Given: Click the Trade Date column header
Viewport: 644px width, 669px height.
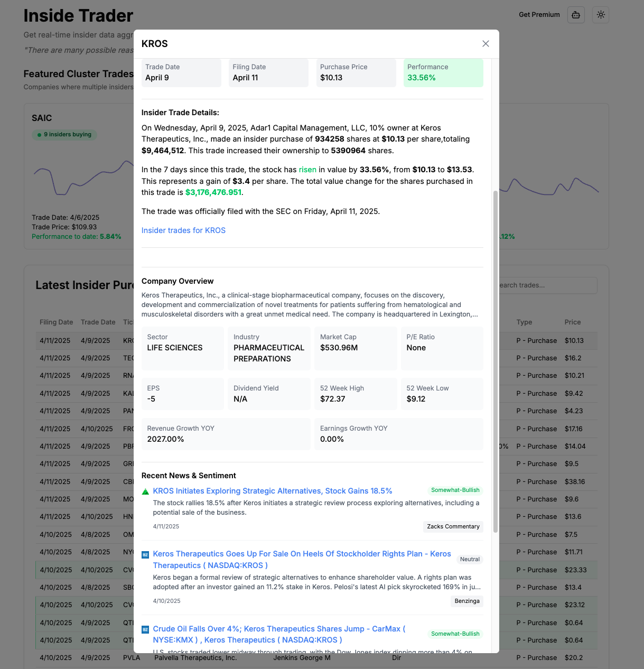Looking at the screenshot, I should tap(98, 322).
